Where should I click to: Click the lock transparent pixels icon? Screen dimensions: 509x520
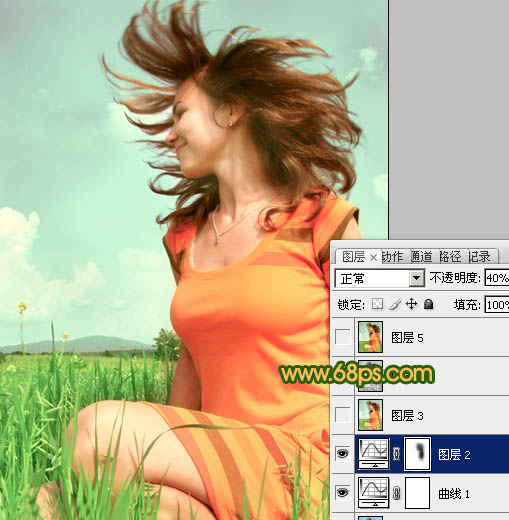pos(377,304)
